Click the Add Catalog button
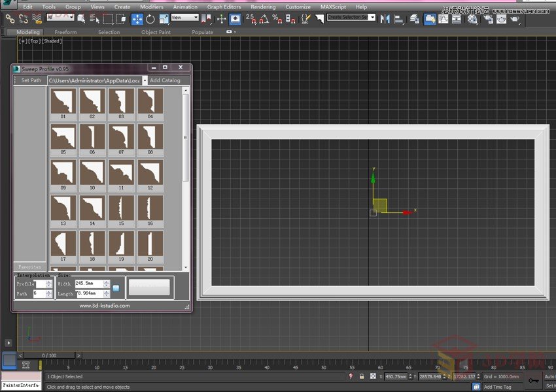Viewport: 556px width, 392px height. 165,80
